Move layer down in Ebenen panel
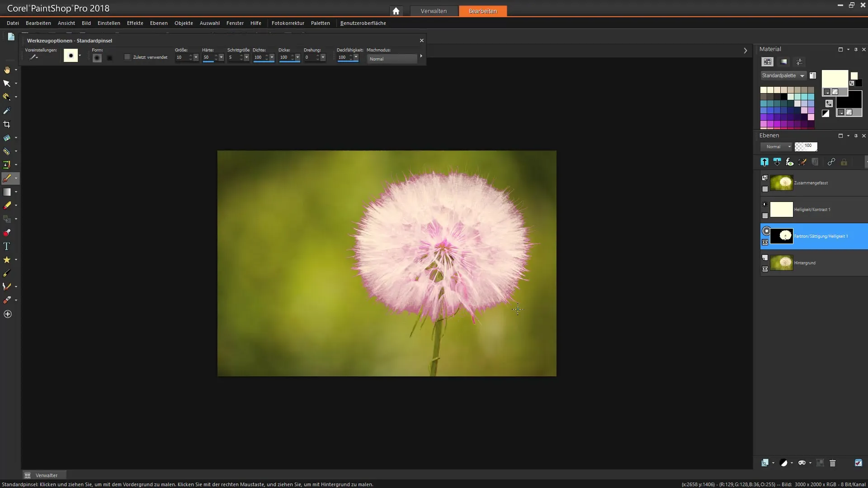Viewport: 868px width, 488px height. click(777, 162)
